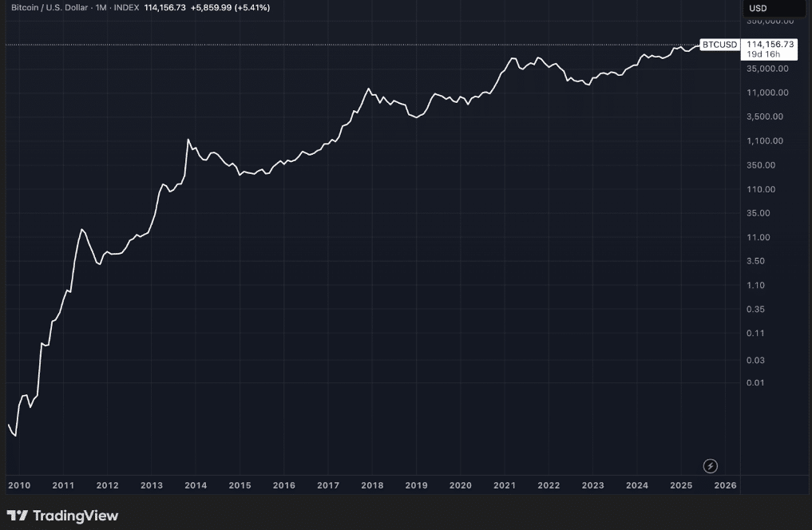Image resolution: width=812 pixels, height=530 pixels.
Task: Click the TradingView logo
Action: tap(62, 516)
